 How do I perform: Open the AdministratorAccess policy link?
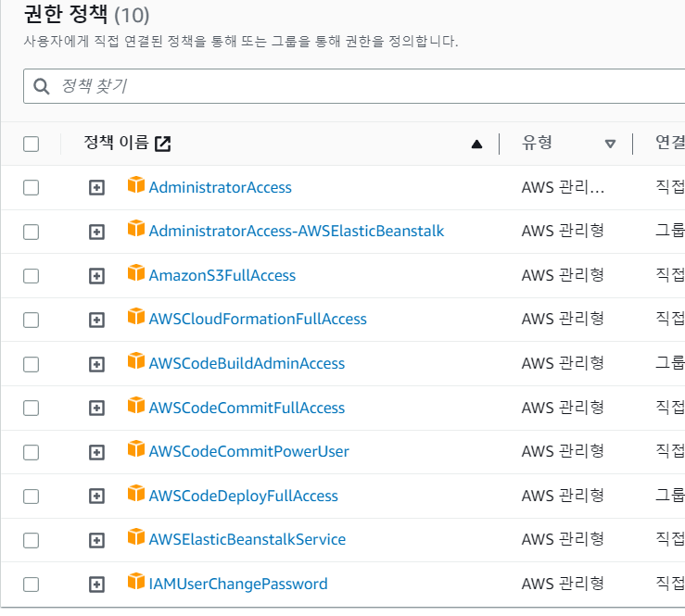tap(221, 188)
